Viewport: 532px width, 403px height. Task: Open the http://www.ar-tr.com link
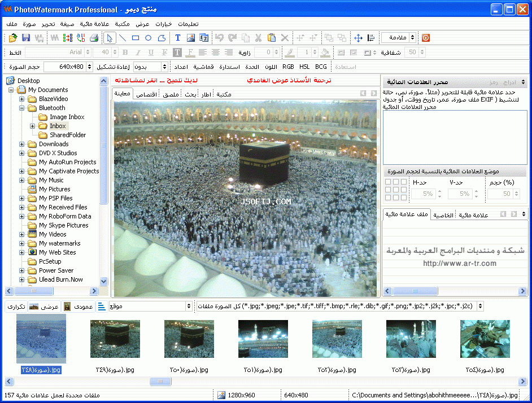(459, 264)
